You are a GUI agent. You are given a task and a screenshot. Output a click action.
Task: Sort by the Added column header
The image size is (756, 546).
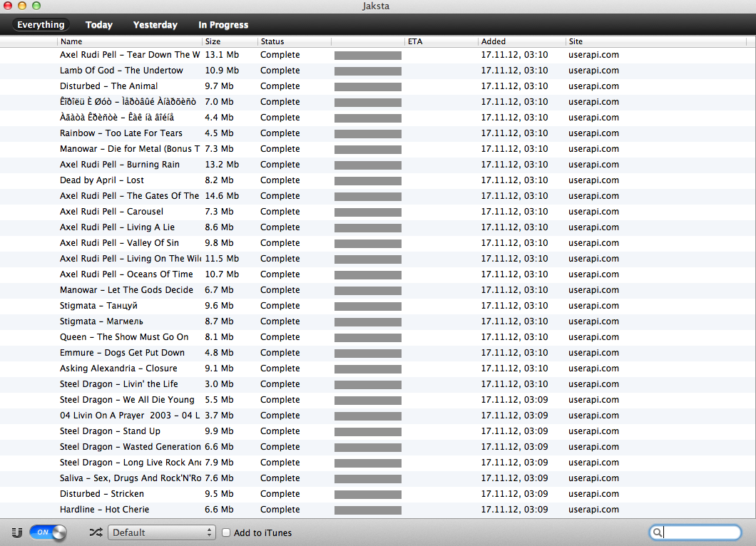tap(521, 41)
